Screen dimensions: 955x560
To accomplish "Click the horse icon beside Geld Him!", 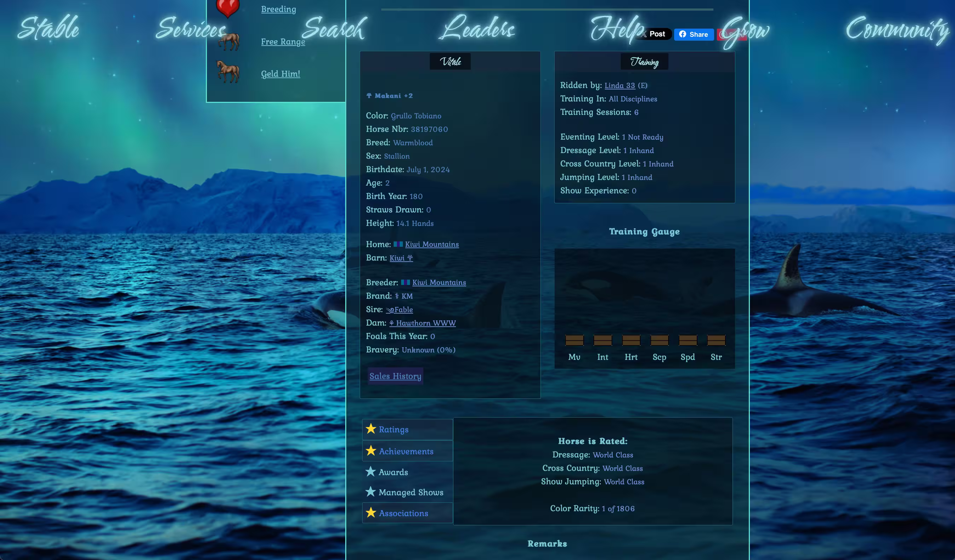I will (228, 72).
